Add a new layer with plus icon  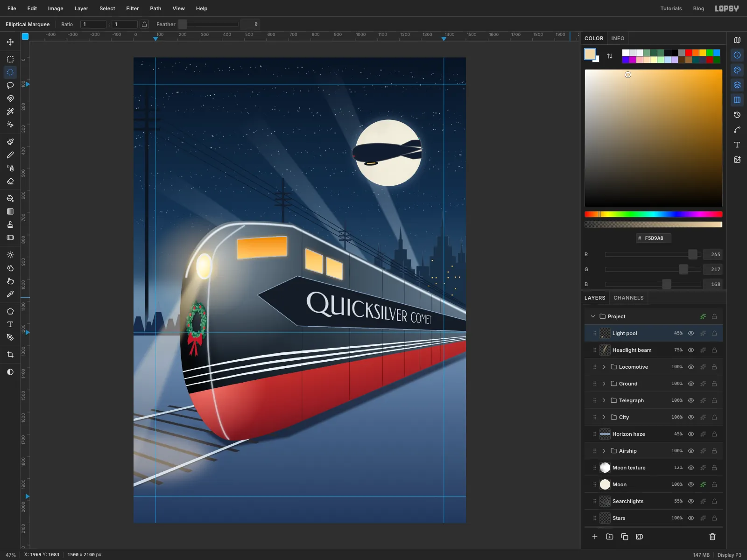tap(595, 537)
